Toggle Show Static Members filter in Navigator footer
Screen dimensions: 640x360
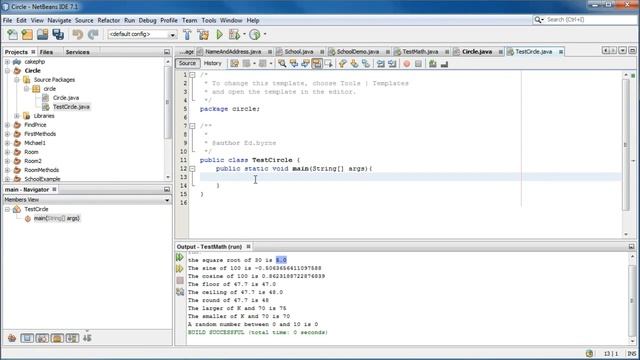tap(42, 338)
